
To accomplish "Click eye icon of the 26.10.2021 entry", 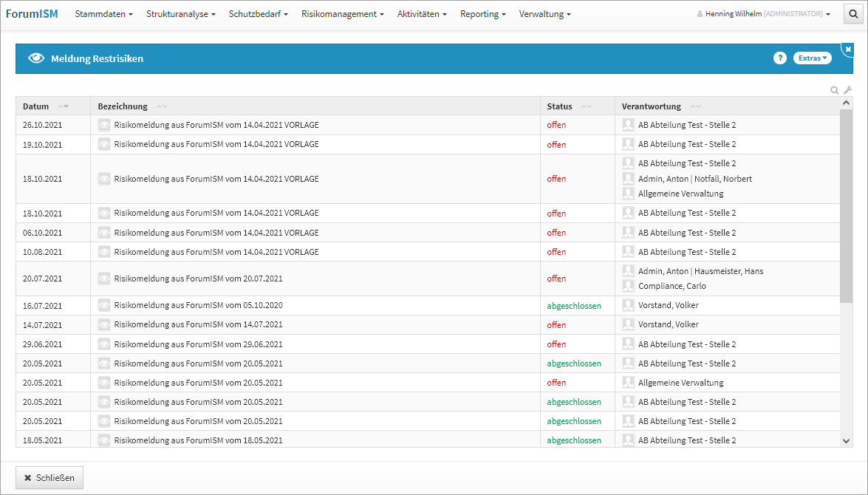I will 104,125.
